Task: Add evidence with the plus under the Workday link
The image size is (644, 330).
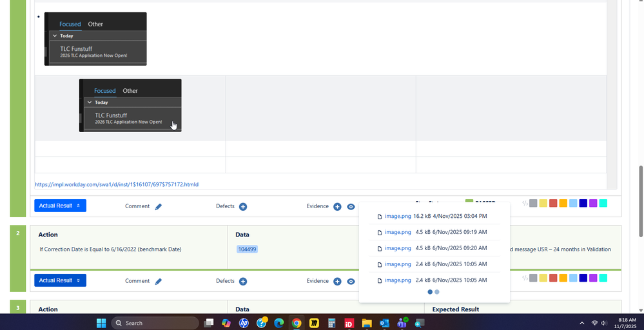Action: click(x=337, y=207)
